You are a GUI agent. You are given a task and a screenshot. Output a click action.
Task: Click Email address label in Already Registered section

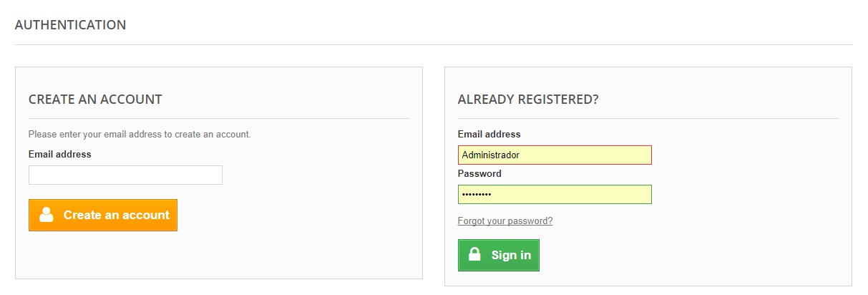tap(489, 135)
